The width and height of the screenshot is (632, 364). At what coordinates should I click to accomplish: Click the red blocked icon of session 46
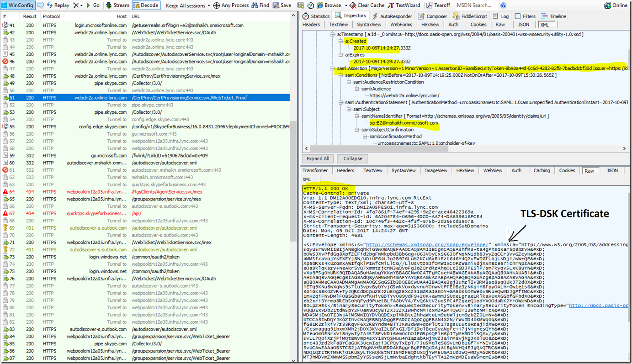(5, 61)
